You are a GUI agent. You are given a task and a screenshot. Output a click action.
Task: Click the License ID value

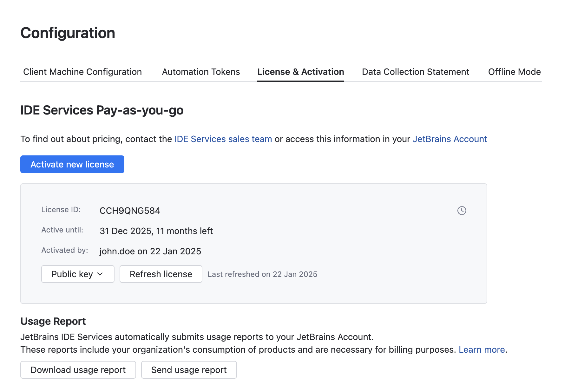tap(130, 210)
